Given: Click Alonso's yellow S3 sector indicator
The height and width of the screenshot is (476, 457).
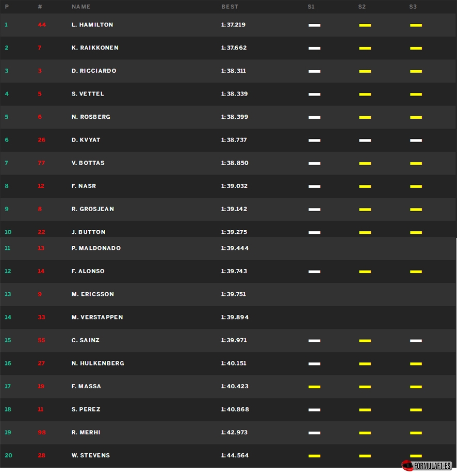Looking at the screenshot, I should click(x=416, y=272).
